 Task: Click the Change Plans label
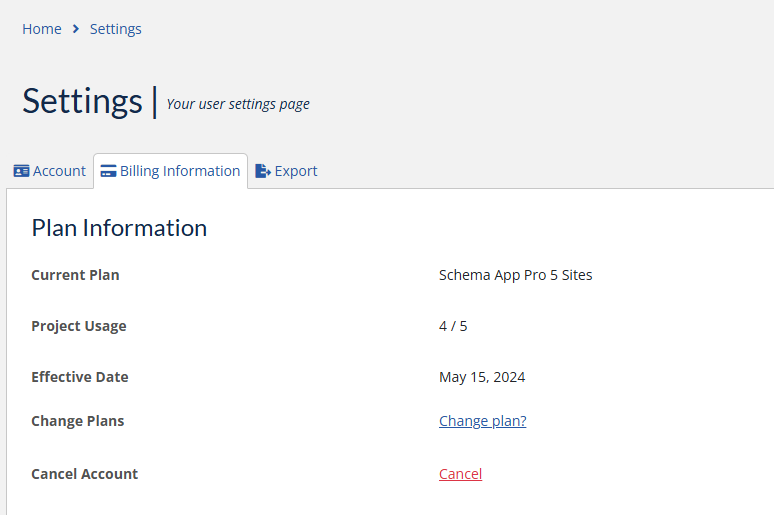point(77,421)
